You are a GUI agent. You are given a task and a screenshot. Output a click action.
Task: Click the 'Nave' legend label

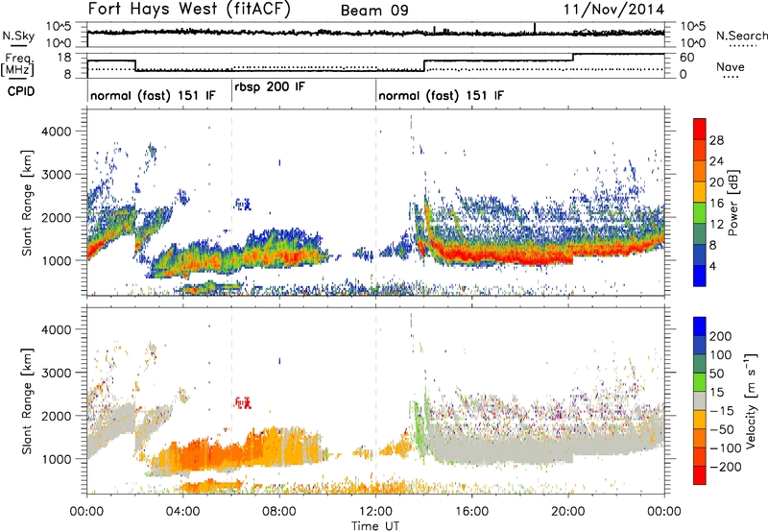click(731, 67)
